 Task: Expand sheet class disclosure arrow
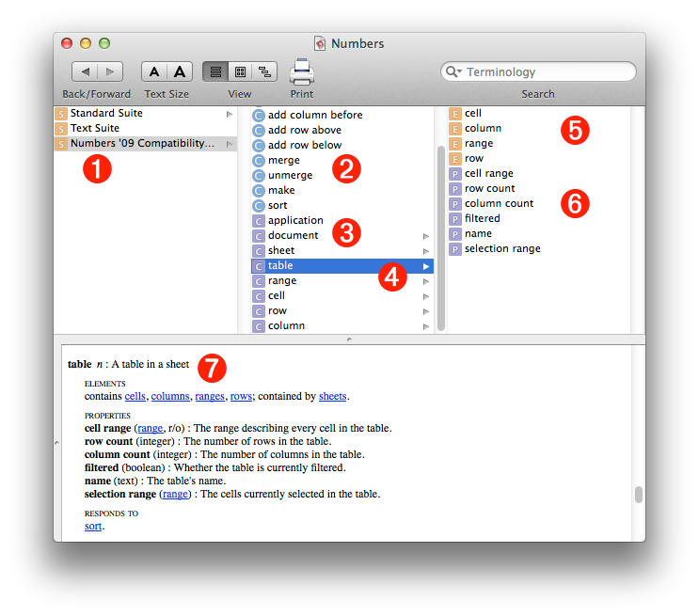[x=426, y=251]
